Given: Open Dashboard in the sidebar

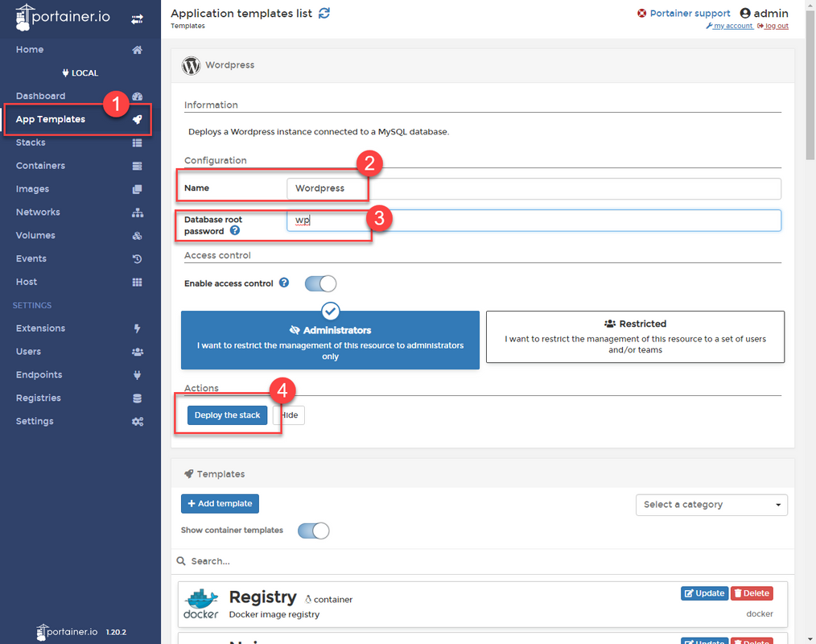Looking at the screenshot, I should pyautogui.click(x=40, y=96).
